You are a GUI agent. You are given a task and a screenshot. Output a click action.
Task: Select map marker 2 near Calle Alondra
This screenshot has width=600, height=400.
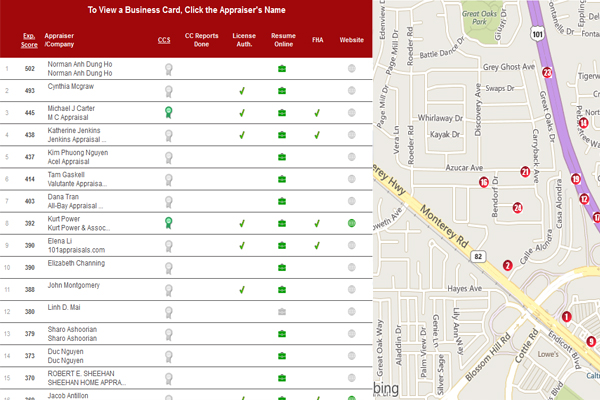(508, 265)
